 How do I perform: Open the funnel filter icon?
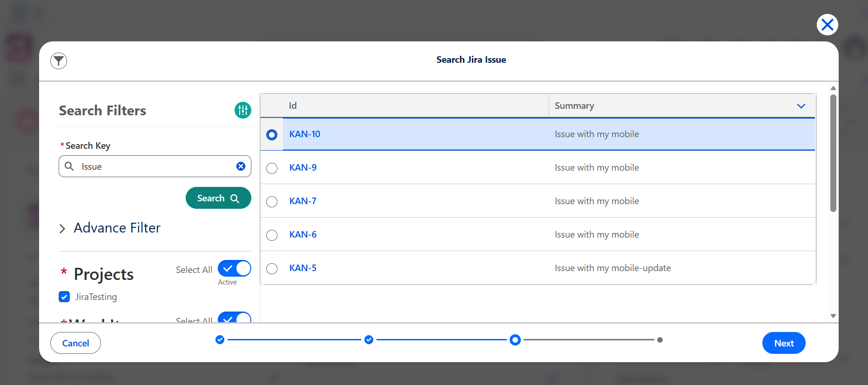(59, 60)
